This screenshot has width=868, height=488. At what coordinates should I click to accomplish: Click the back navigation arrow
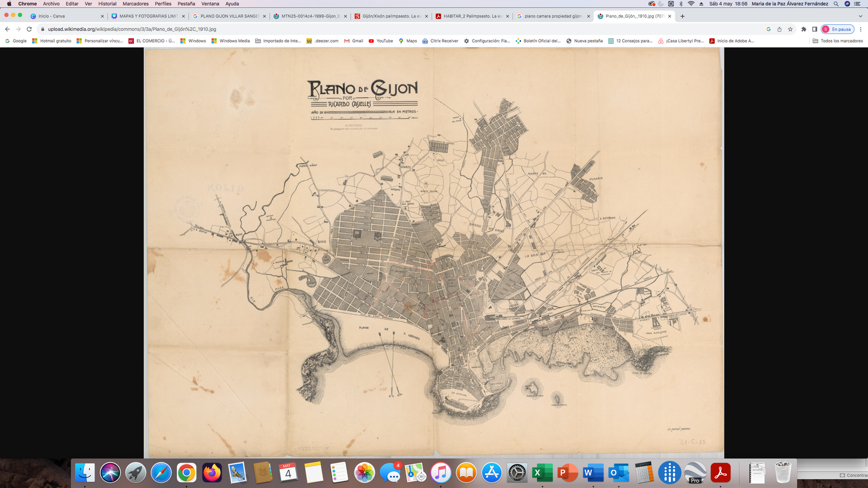click(7, 29)
